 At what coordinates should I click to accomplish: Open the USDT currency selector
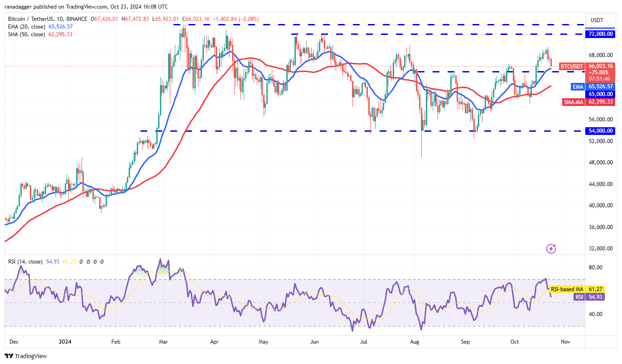(x=601, y=20)
